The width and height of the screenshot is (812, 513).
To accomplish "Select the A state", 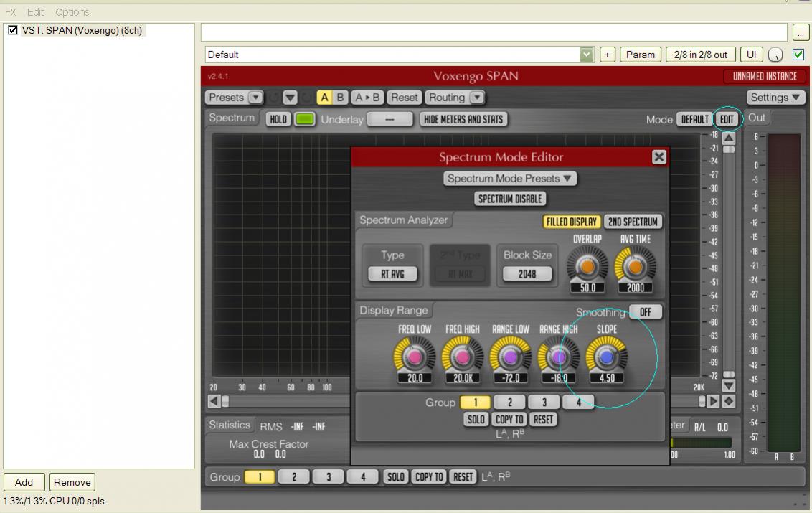I will 324,98.
